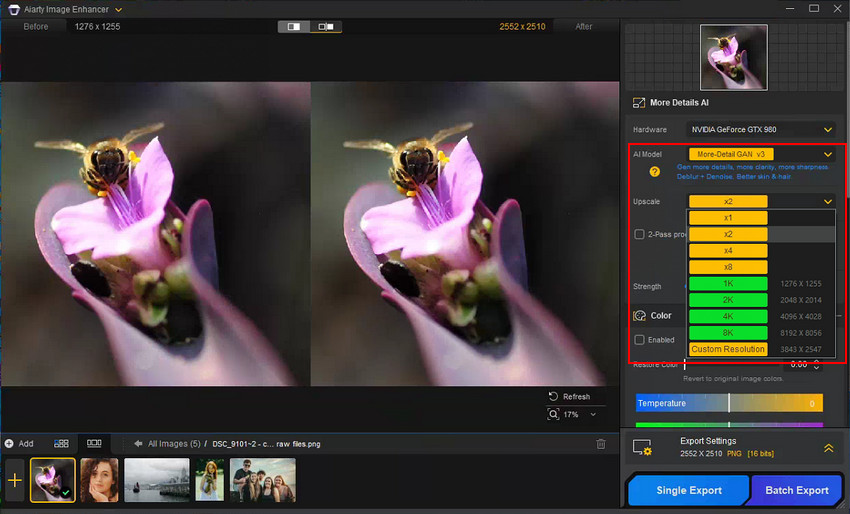
Task: Tick the Color Enabled checkbox
Action: (640, 340)
